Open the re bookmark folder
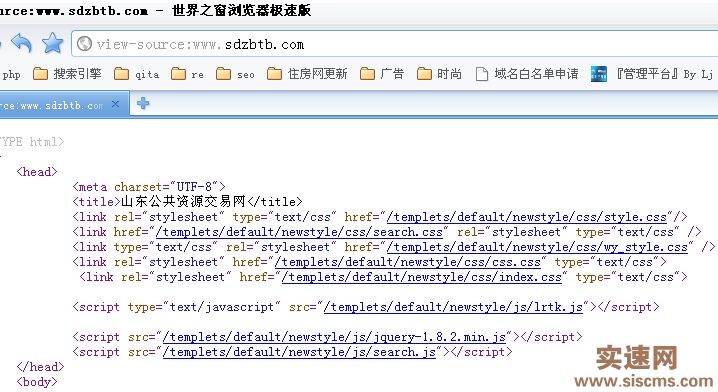This screenshot has width=718, height=392. click(x=187, y=74)
